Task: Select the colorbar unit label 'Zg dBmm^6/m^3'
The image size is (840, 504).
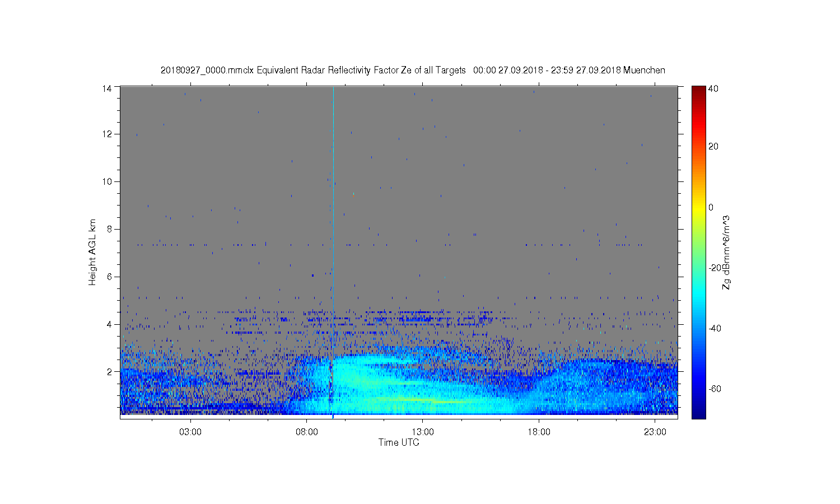Action: [726, 252]
